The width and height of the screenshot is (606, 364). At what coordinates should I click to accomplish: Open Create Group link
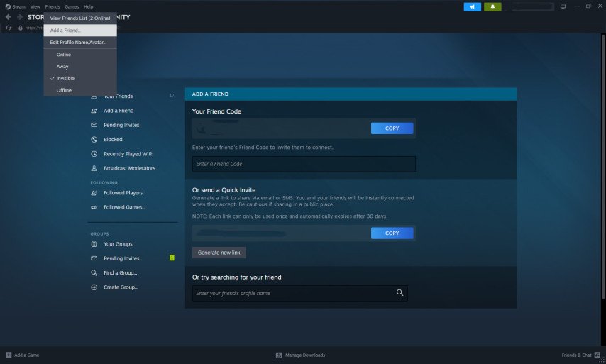(121, 287)
